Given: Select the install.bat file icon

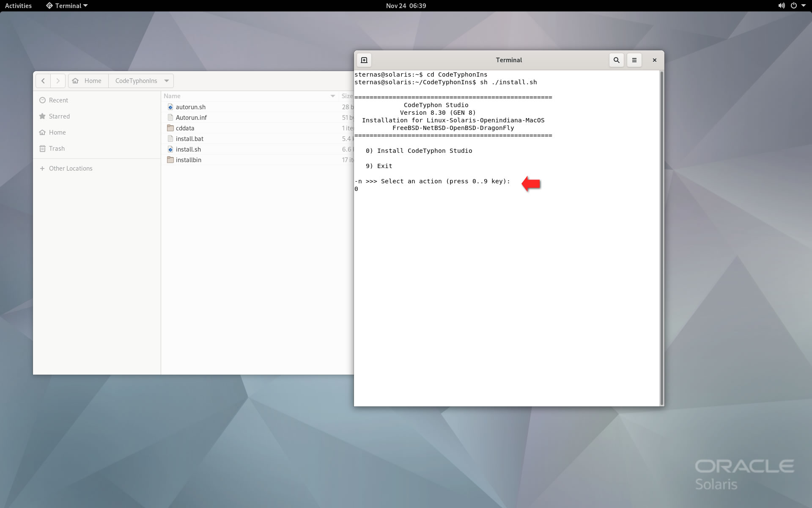Looking at the screenshot, I should 170,139.
